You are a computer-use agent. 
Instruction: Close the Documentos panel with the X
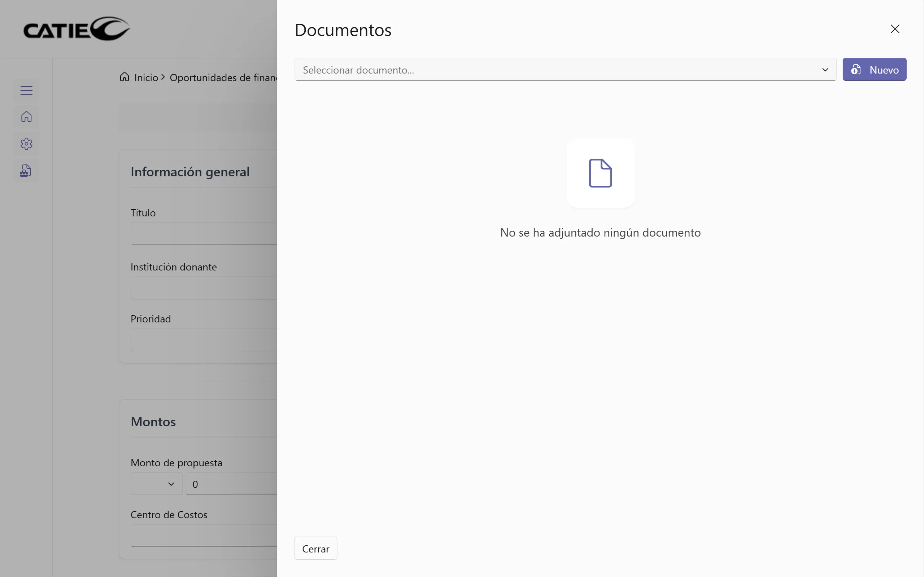895,29
